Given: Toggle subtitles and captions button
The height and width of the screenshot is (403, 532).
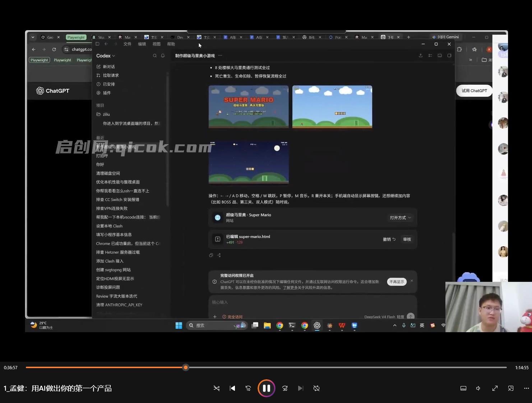Looking at the screenshot, I should point(463,388).
